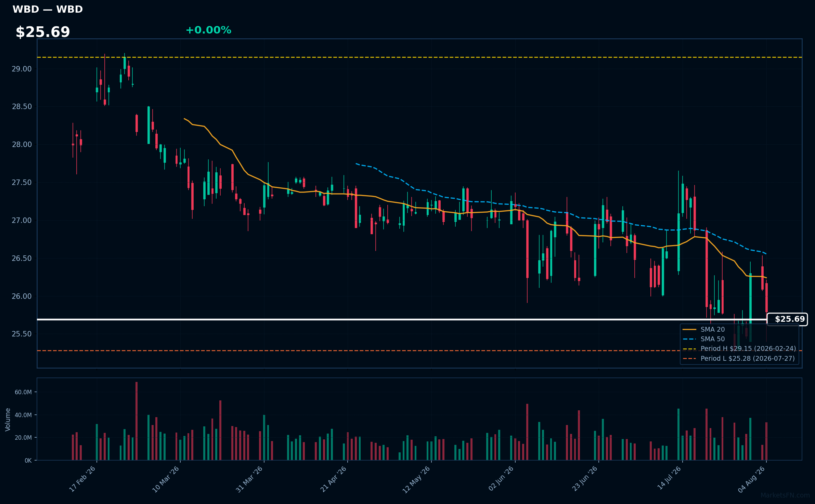Click the yellow dashed period-high line
This screenshot has height=504, width=815.
pyautogui.click(x=419, y=57)
